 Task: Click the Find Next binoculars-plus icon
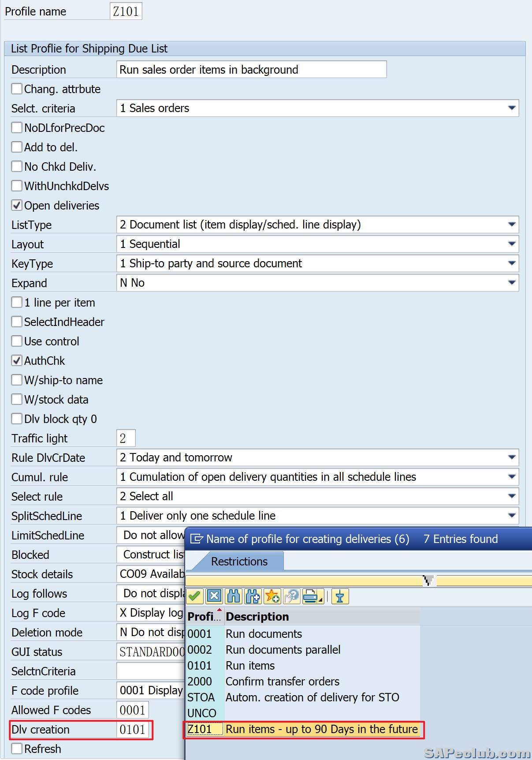[x=253, y=596]
